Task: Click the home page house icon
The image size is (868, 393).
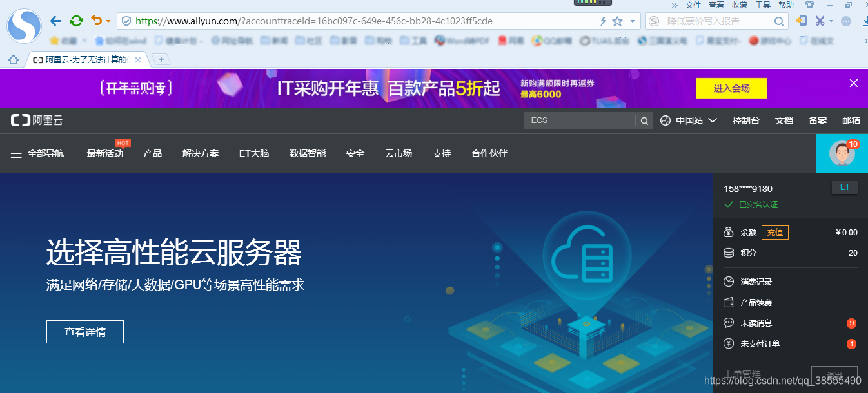Action: 14,60
